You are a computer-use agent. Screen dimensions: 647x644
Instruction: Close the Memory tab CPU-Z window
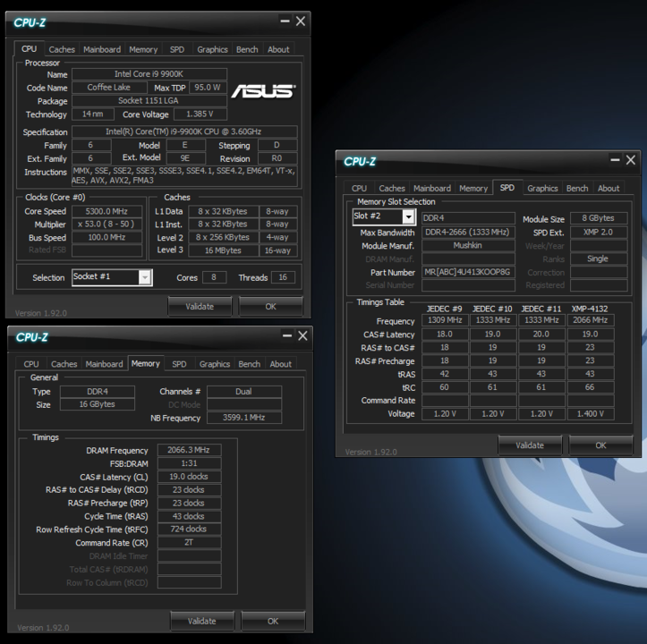302,335
